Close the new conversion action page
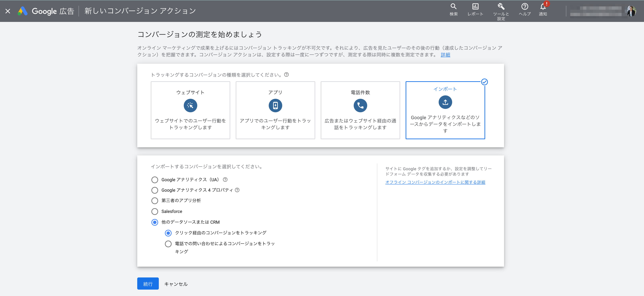 (8, 11)
